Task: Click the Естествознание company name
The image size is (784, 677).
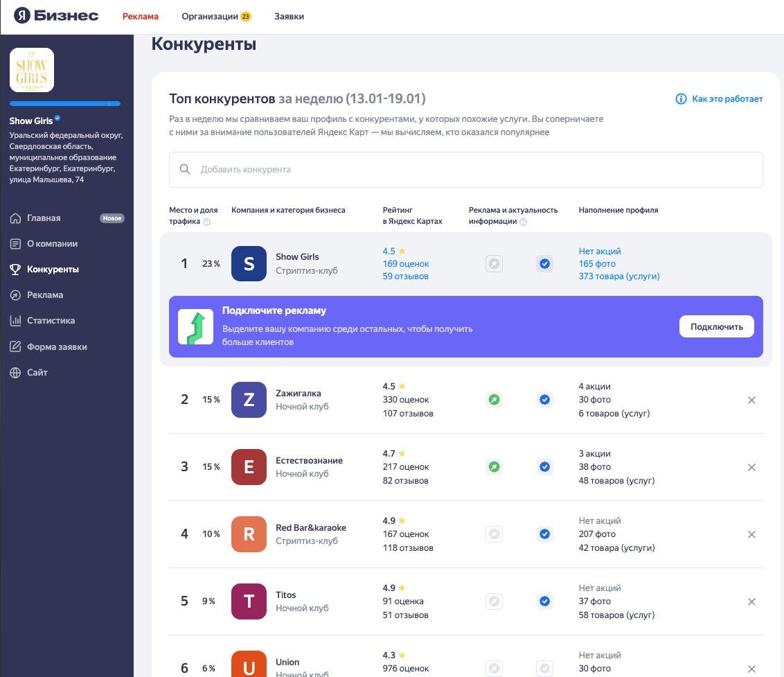Action: point(309,460)
